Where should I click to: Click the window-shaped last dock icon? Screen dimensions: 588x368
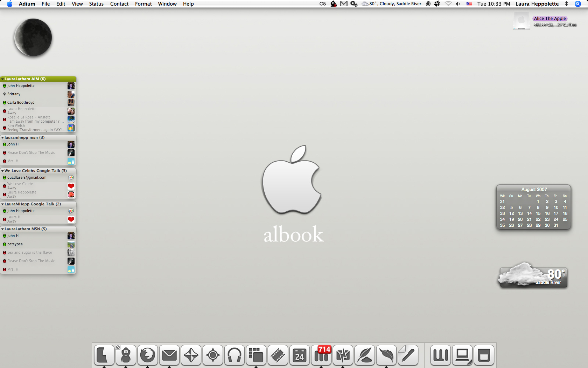coord(484,355)
